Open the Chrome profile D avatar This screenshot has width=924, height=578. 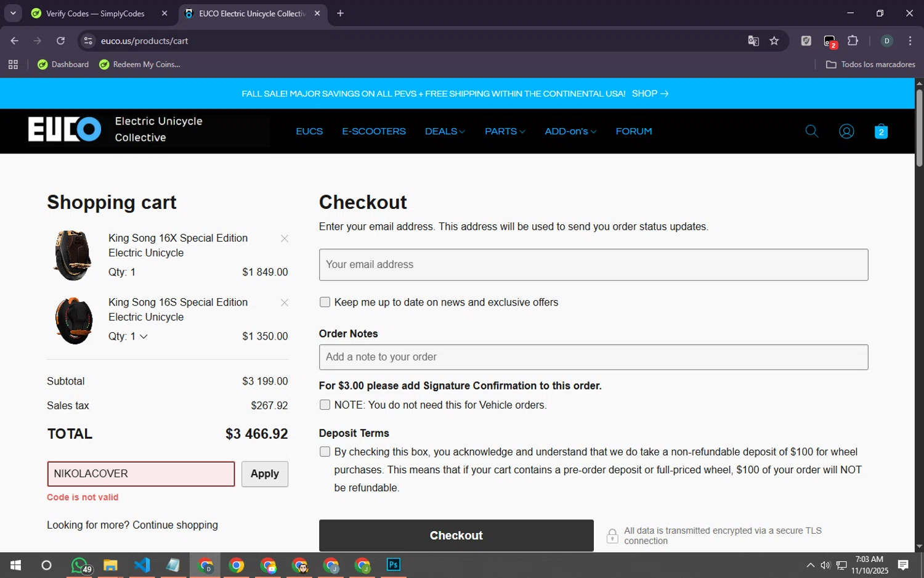(887, 41)
